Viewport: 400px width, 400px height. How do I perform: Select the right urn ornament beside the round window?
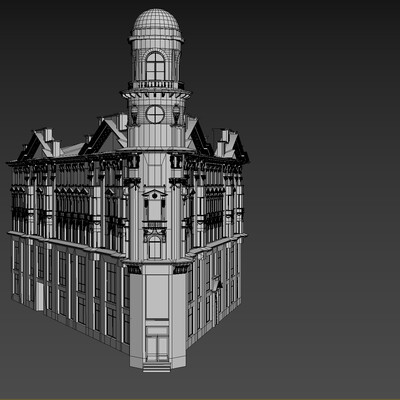coord(176,114)
